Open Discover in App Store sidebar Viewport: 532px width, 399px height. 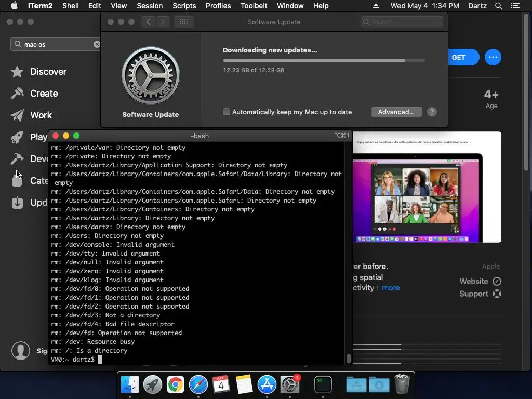pos(38,72)
